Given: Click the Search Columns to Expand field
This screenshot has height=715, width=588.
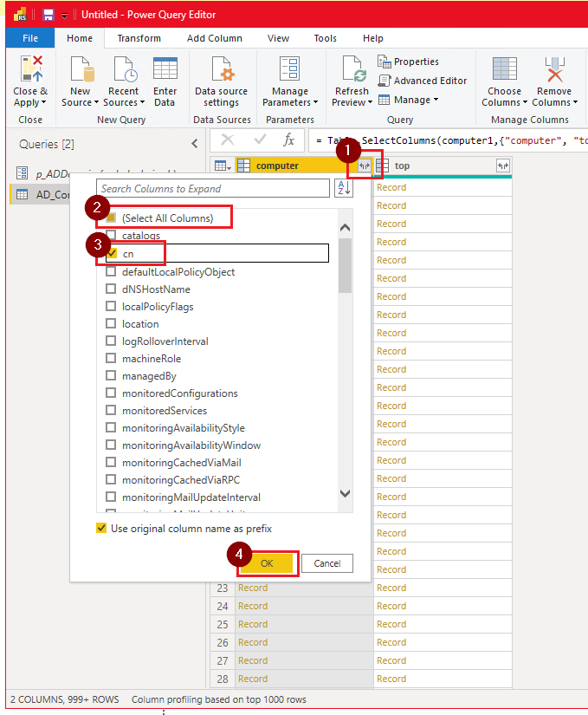Looking at the screenshot, I should [213, 188].
